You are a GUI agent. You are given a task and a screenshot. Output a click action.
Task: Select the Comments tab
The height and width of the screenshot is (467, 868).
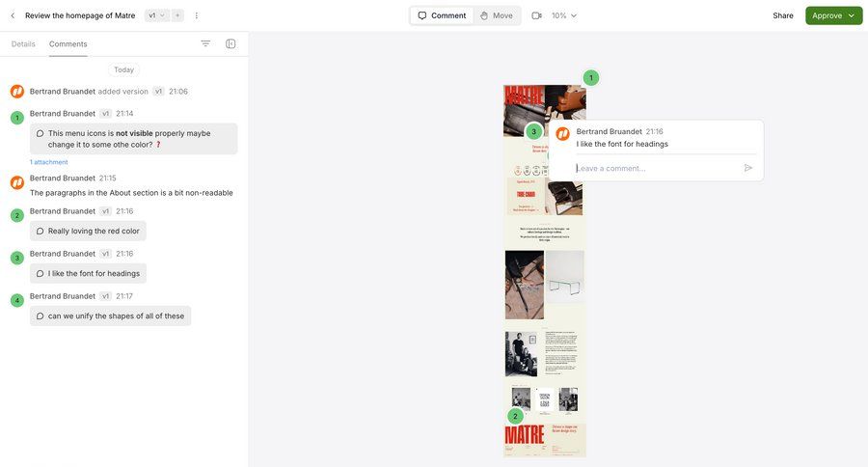68,43
